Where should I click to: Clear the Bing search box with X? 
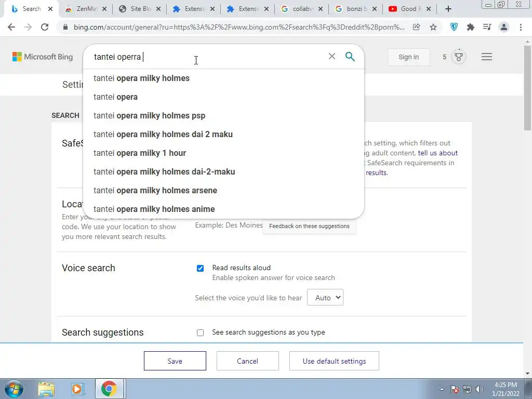[x=332, y=56]
